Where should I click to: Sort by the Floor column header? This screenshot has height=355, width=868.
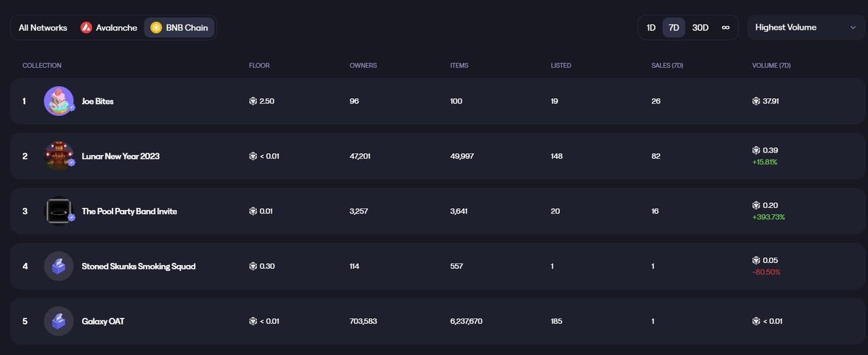point(259,66)
